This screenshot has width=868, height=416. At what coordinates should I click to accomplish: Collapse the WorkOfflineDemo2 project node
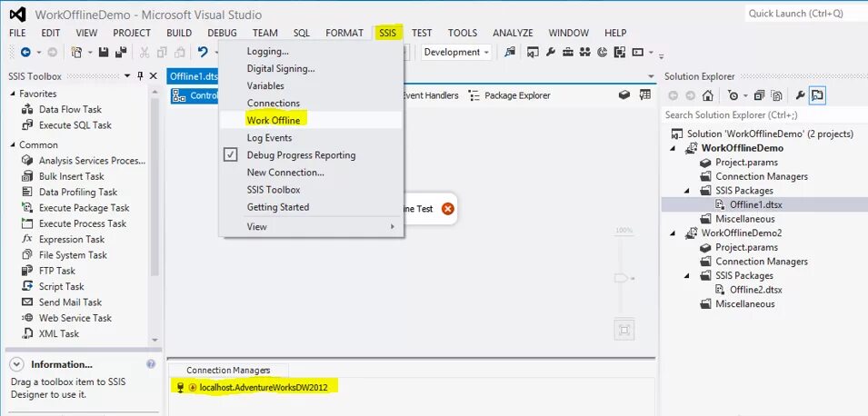point(673,233)
